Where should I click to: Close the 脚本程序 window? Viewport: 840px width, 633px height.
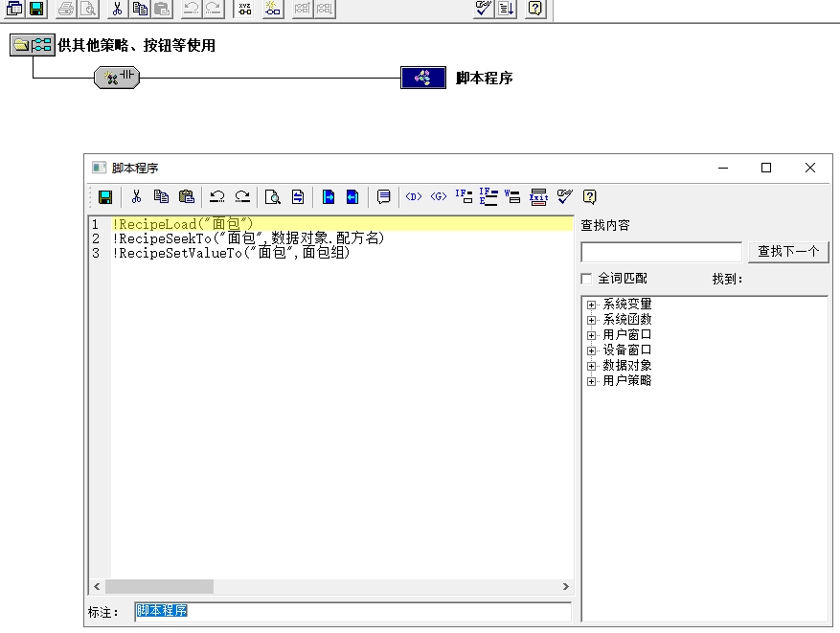point(810,169)
